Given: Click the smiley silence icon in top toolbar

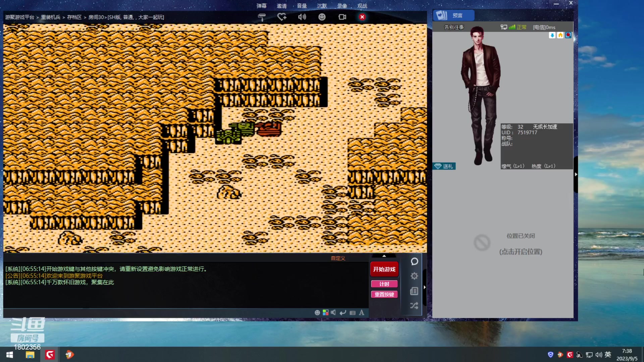Looking at the screenshot, I should (x=322, y=17).
